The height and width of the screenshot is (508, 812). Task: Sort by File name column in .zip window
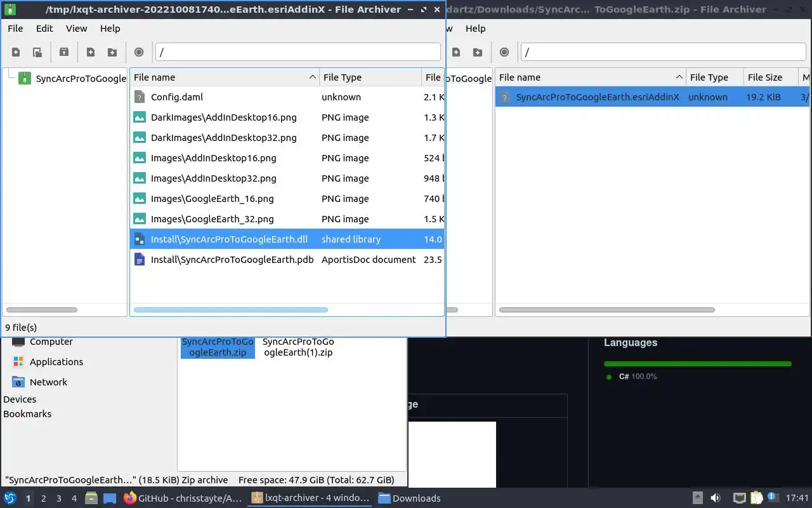pos(591,77)
